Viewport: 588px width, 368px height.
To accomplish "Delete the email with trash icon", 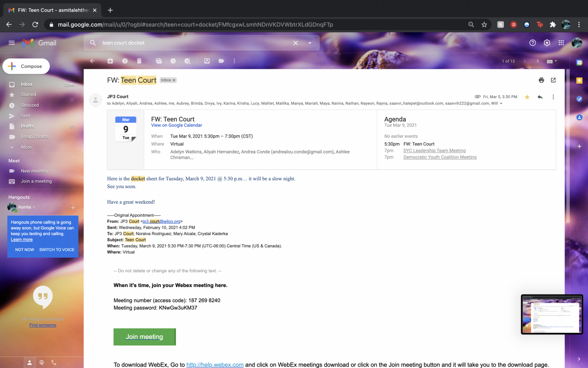I will (139, 61).
